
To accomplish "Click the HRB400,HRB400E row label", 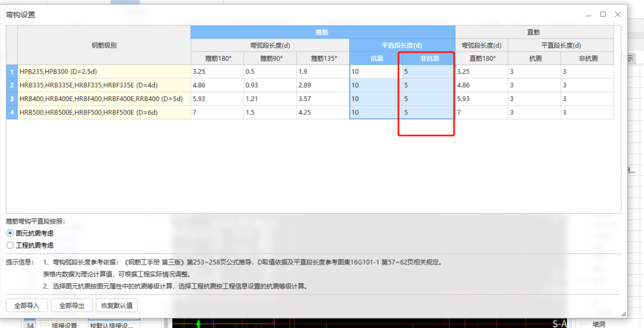I will (104, 99).
